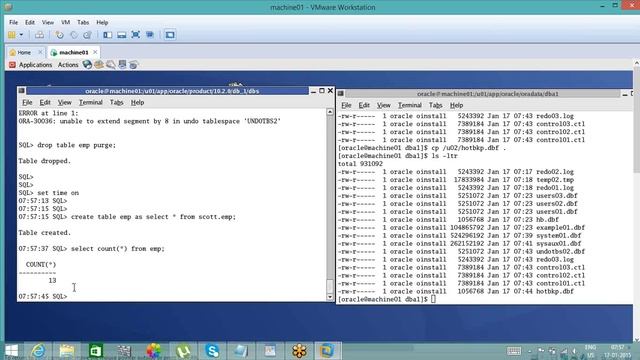The height and width of the screenshot is (360, 640).
Task: Open Edit menu in dba1 terminal window
Action: coord(364,105)
